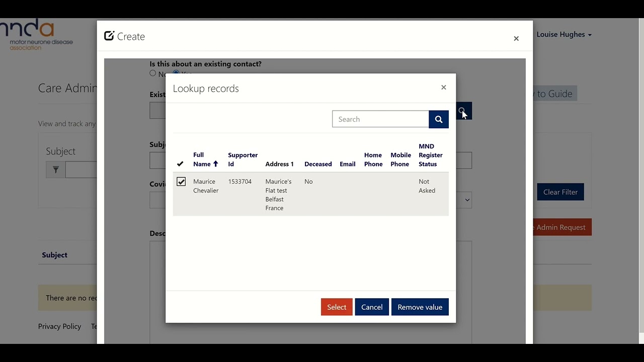Click the select-all checkmark column header

point(180,164)
